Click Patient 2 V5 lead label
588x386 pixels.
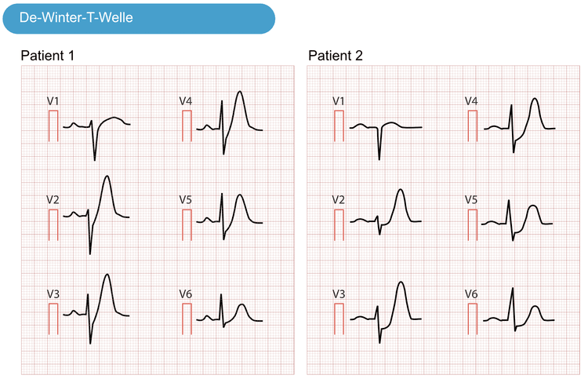click(x=471, y=200)
